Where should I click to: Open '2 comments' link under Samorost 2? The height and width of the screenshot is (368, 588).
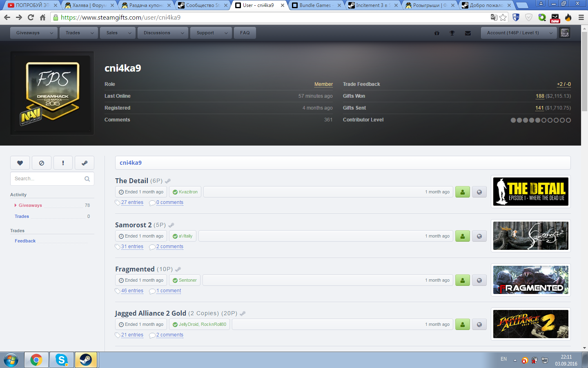pos(170,247)
